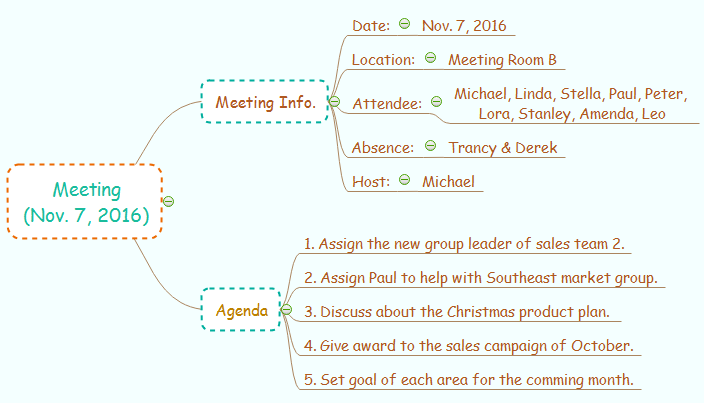Screen dimensions: 704x403
Task: Collapse the Agenda branch
Action: (x=286, y=310)
